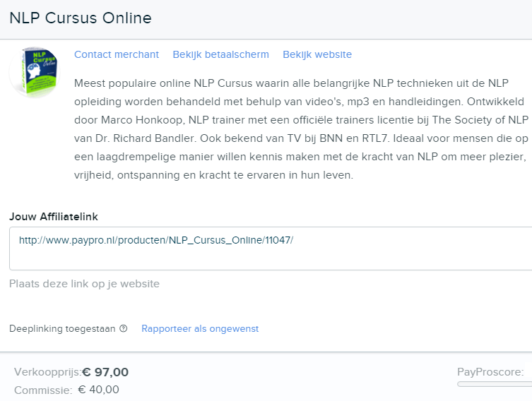This screenshot has width=532, height=401.
Task: Click the Verkoopprijs € 97,00 value
Action: click(105, 372)
